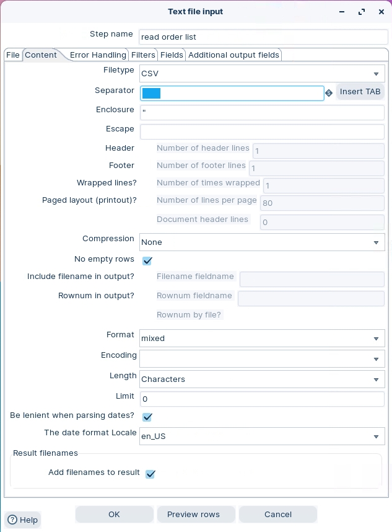Maximize the Text file input window
The width and height of the screenshot is (392, 532).
362,12
